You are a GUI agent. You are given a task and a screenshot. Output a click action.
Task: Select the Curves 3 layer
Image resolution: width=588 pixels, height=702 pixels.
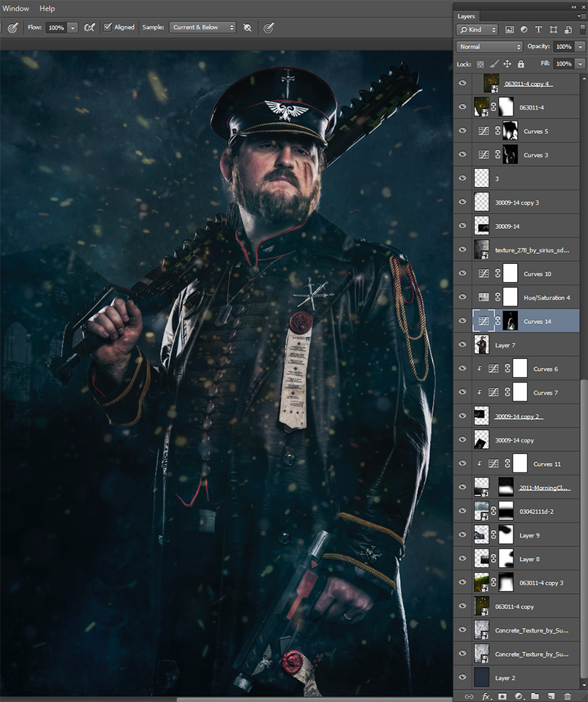(x=525, y=154)
